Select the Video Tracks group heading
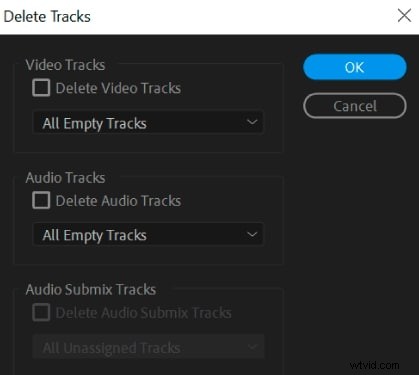Viewport: 419px width, 375px height. (65, 65)
